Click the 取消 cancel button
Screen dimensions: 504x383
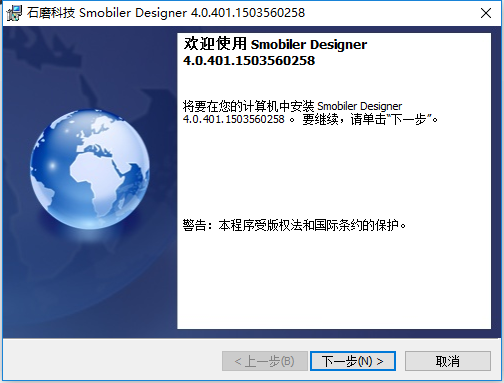pyautogui.click(x=448, y=361)
